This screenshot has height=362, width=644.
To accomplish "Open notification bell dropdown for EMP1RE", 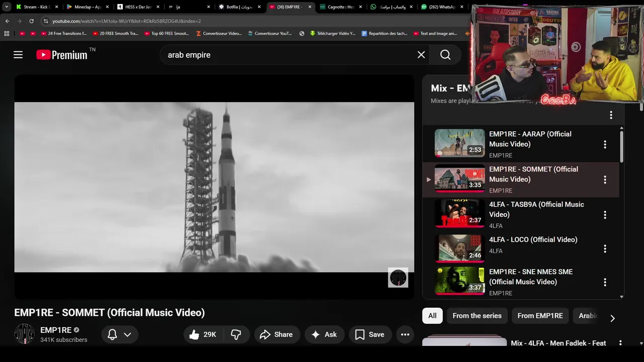I will (x=120, y=334).
